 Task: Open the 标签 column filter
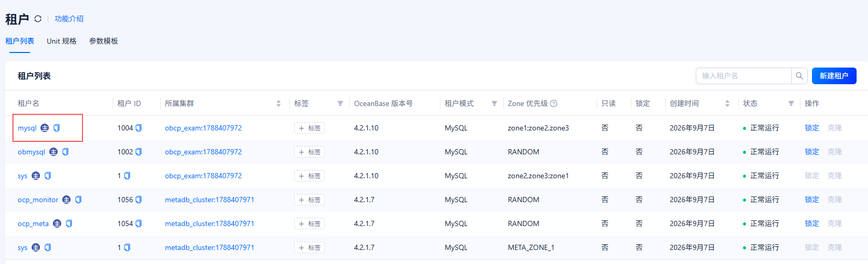click(x=340, y=103)
